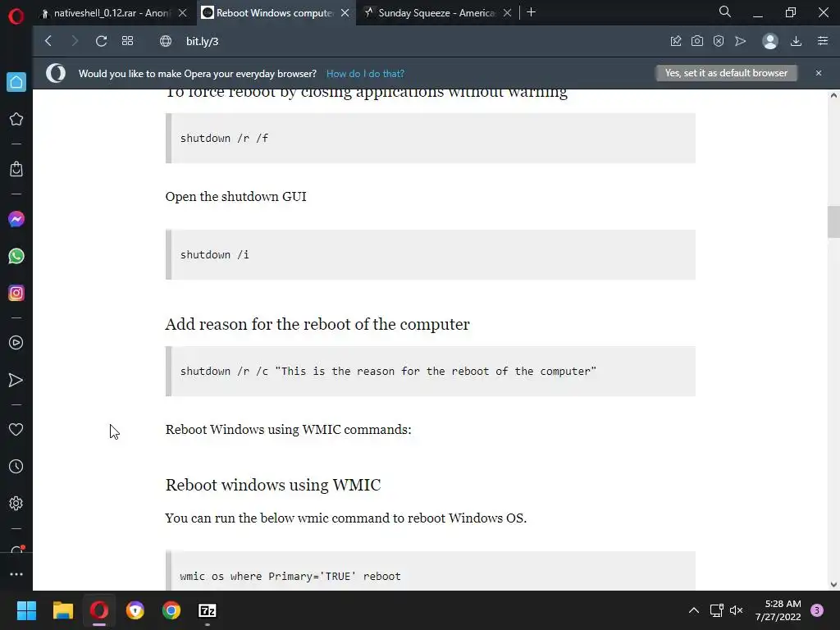
Task: Open File Explorer from the taskbar
Action: (x=62, y=610)
